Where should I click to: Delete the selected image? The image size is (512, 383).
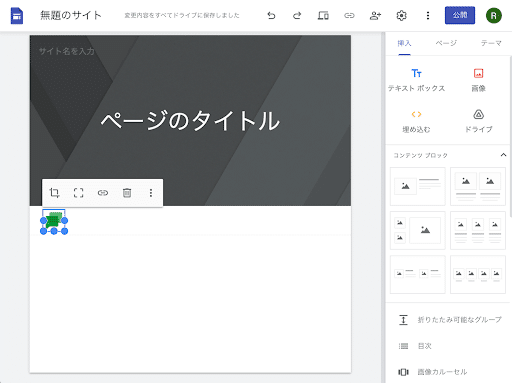click(x=127, y=193)
